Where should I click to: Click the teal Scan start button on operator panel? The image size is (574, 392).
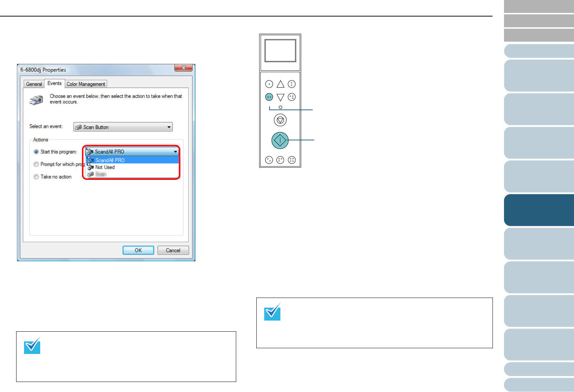click(x=280, y=140)
